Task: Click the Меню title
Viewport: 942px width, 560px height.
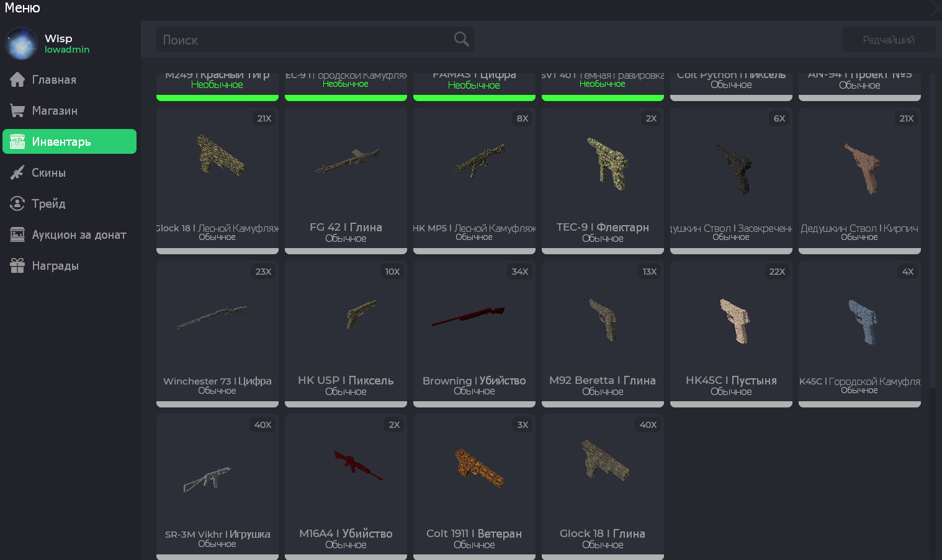Action: click(x=22, y=8)
